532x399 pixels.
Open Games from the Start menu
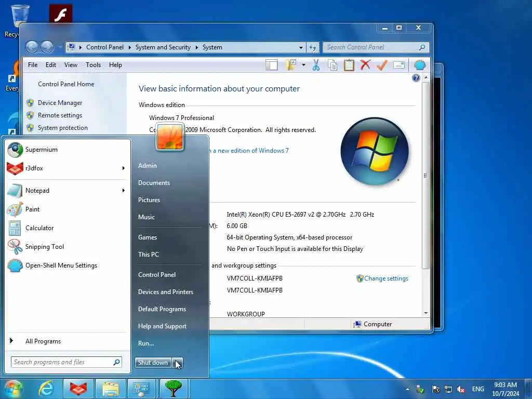(x=147, y=237)
